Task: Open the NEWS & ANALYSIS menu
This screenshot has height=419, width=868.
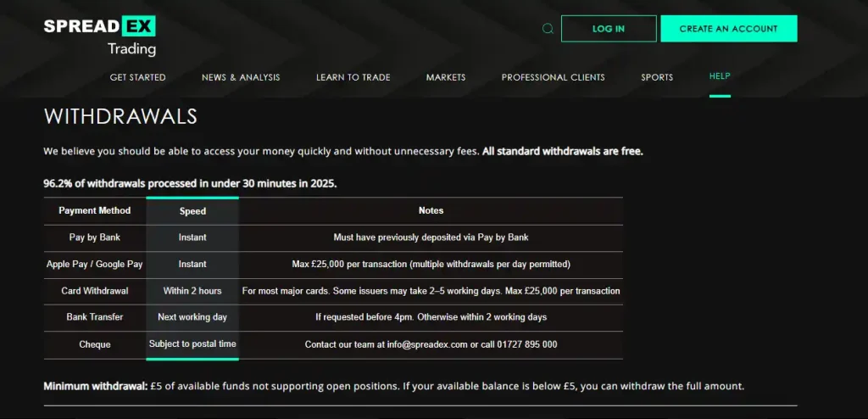Action: coord(241,77)
